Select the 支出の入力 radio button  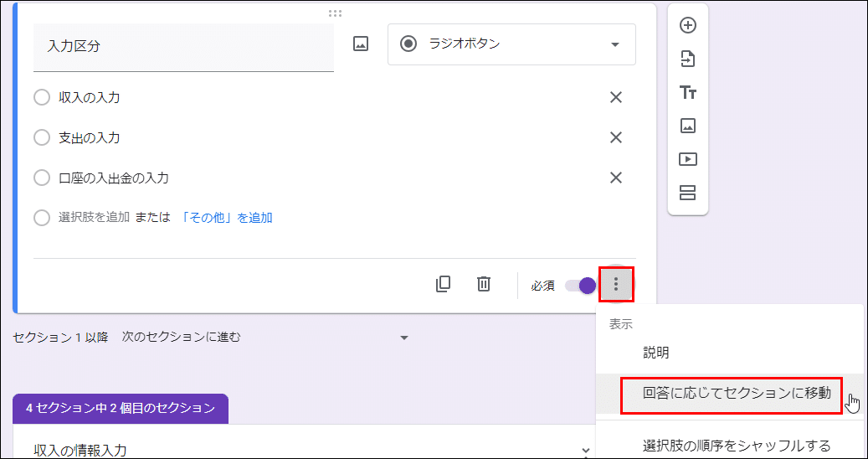pos(42,138)
